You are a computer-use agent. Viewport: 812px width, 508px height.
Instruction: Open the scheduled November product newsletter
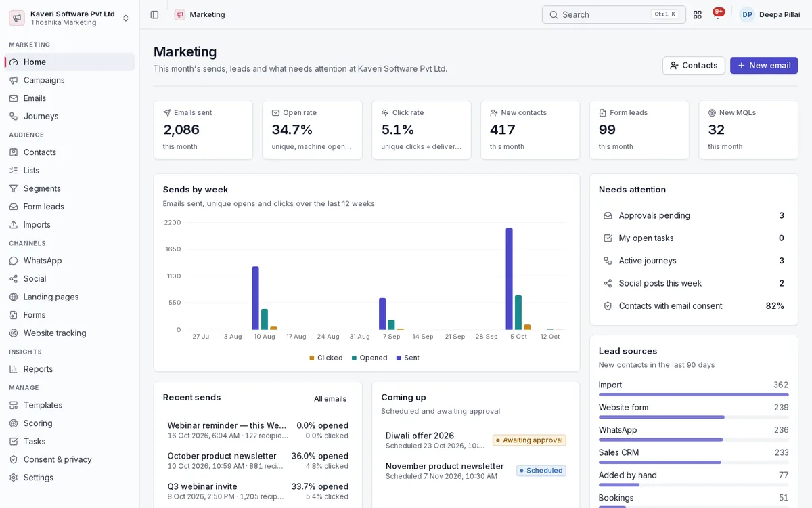[x=476, y=471]
